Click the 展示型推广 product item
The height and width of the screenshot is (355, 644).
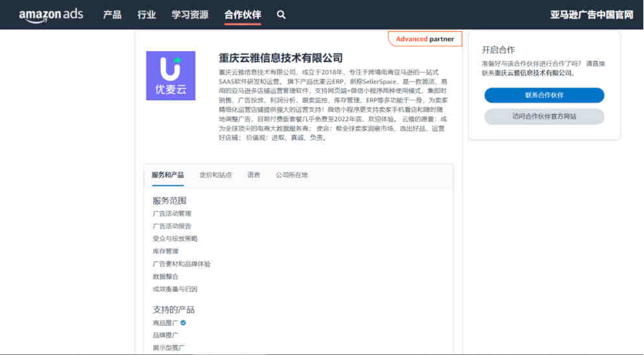tap(169, 348)
